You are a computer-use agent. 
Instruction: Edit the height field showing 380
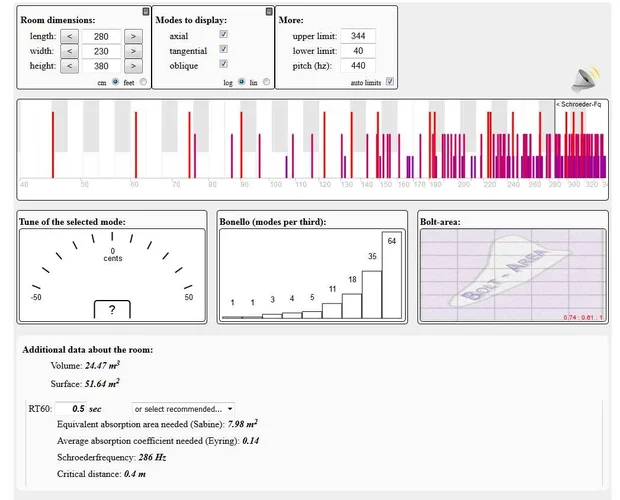[101, 66]
